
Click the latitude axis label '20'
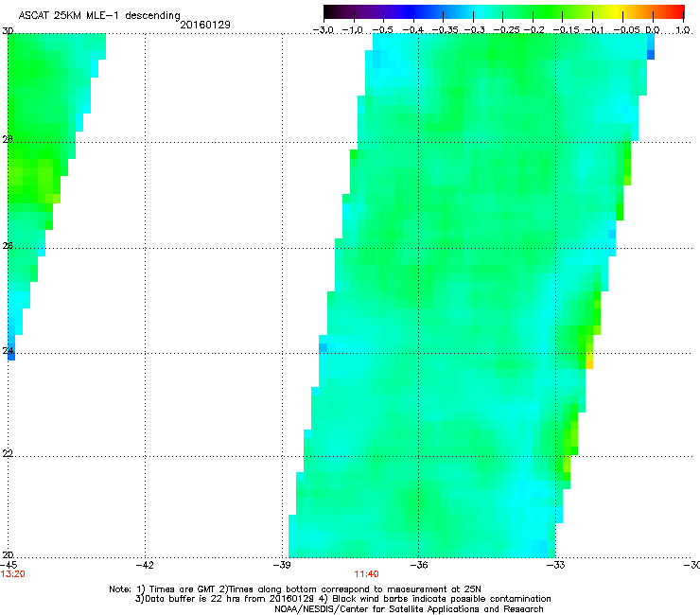[8, 554]
